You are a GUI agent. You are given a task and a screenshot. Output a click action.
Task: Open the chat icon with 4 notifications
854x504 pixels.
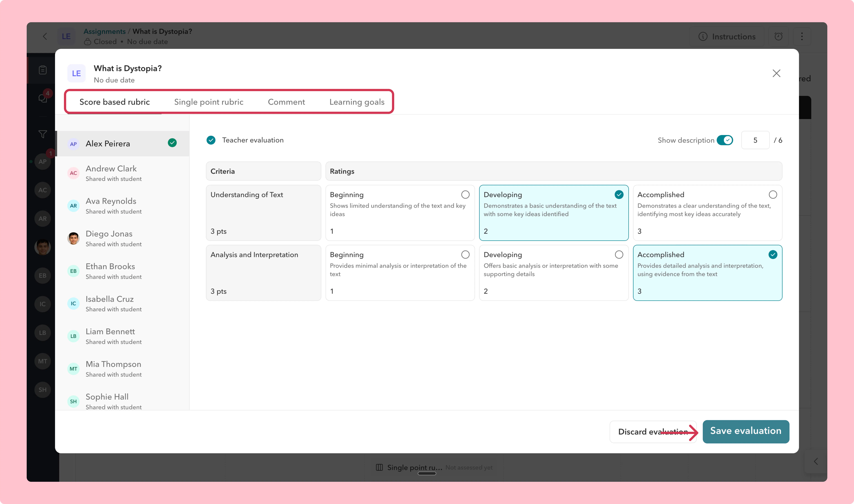[x=43, y=98]
